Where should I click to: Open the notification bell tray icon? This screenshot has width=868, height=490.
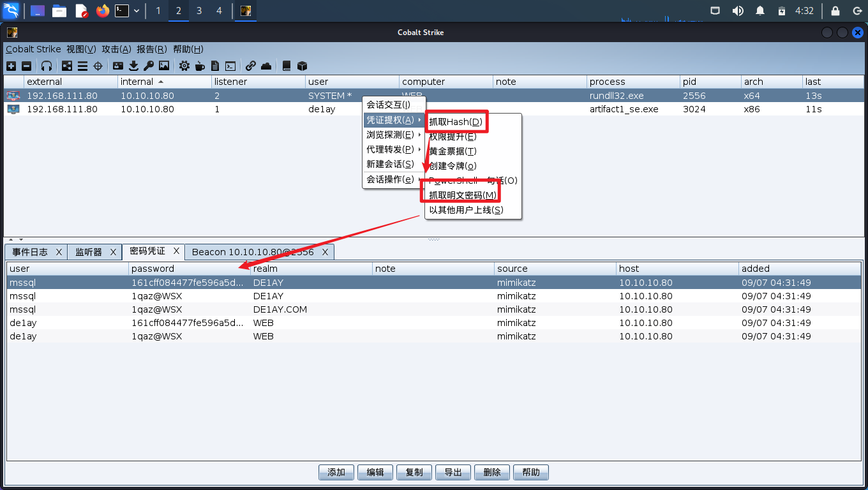pos(760,11)
